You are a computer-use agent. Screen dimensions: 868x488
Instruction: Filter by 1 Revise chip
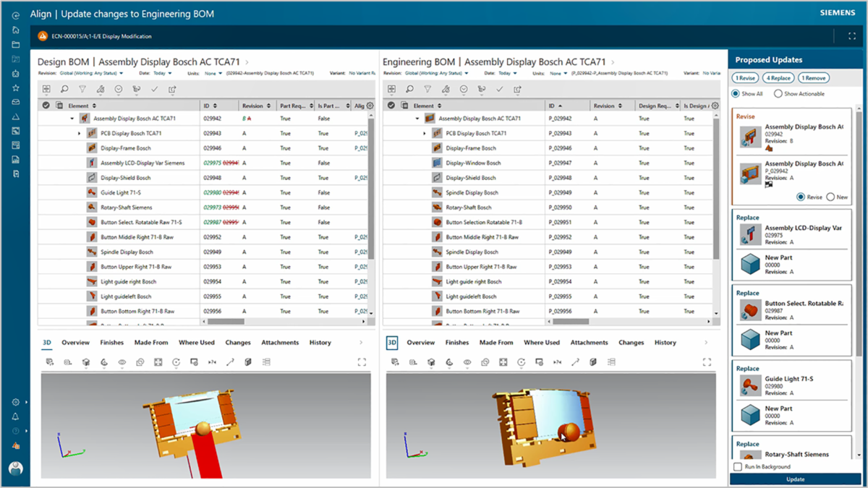point(746,78)
